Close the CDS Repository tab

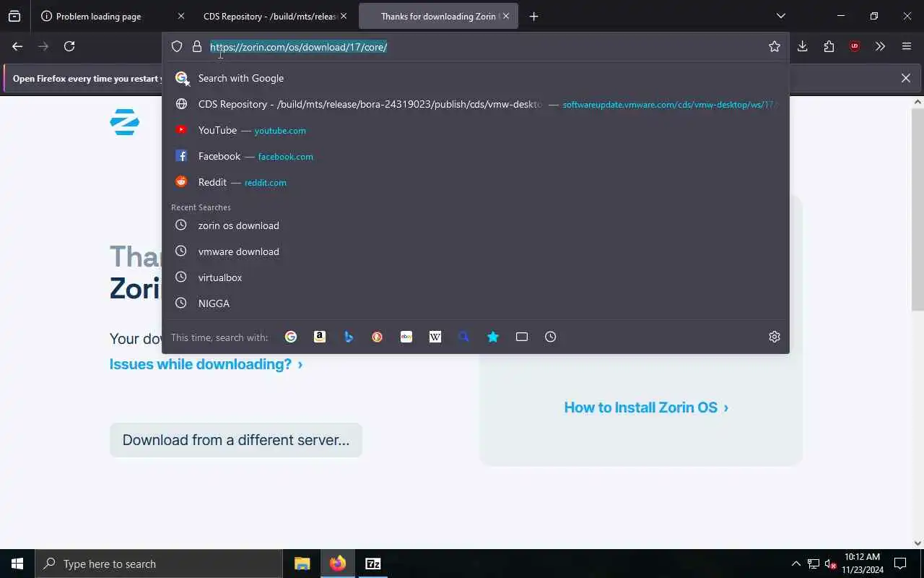click(x=344, y=16)
